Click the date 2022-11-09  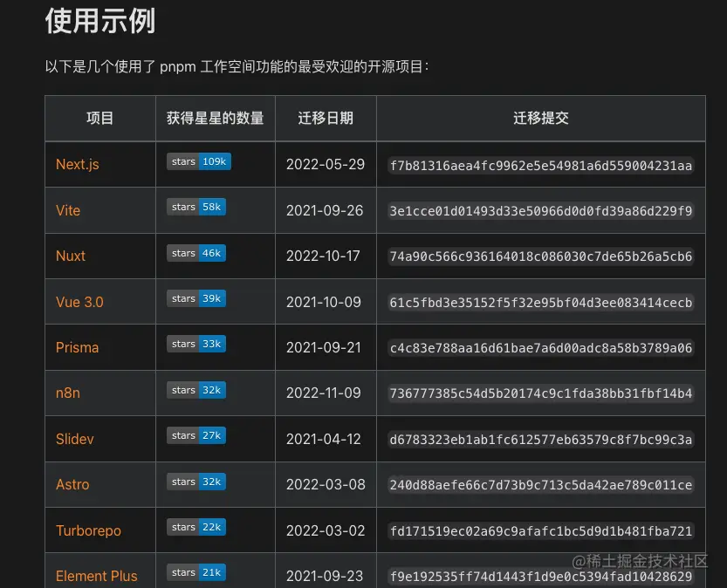tap(324, 393)
